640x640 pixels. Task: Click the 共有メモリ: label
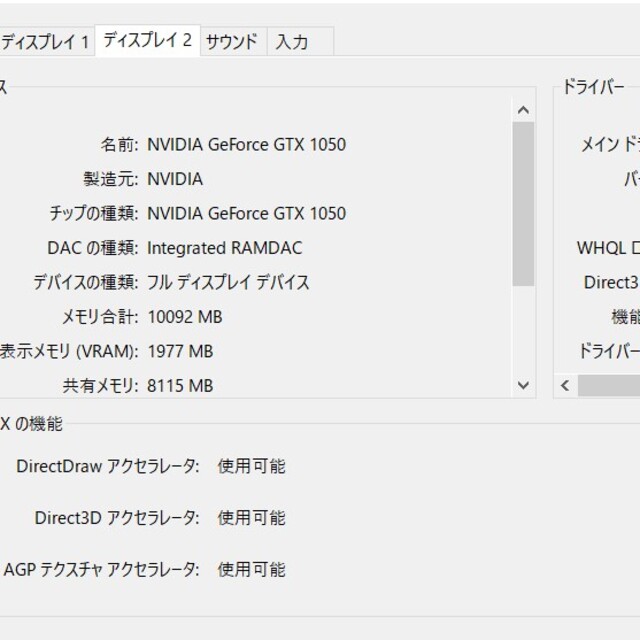pyautogui.click(x=100, y=386)
